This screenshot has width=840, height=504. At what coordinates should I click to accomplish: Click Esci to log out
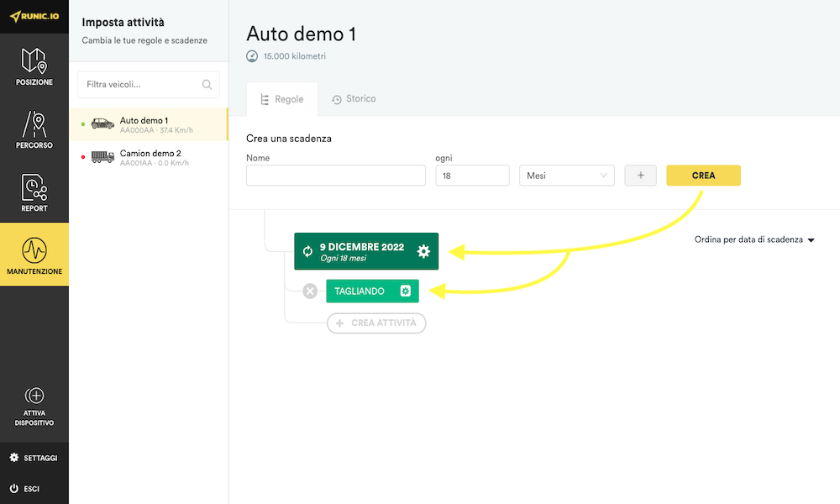click(24, 489)
